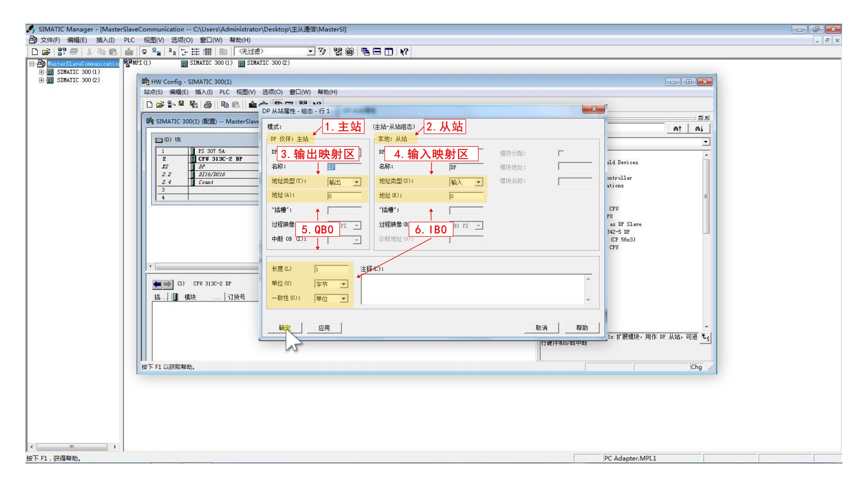Click back arrow button beside CPU 313C-2 DP

click(x=157, y=284)
